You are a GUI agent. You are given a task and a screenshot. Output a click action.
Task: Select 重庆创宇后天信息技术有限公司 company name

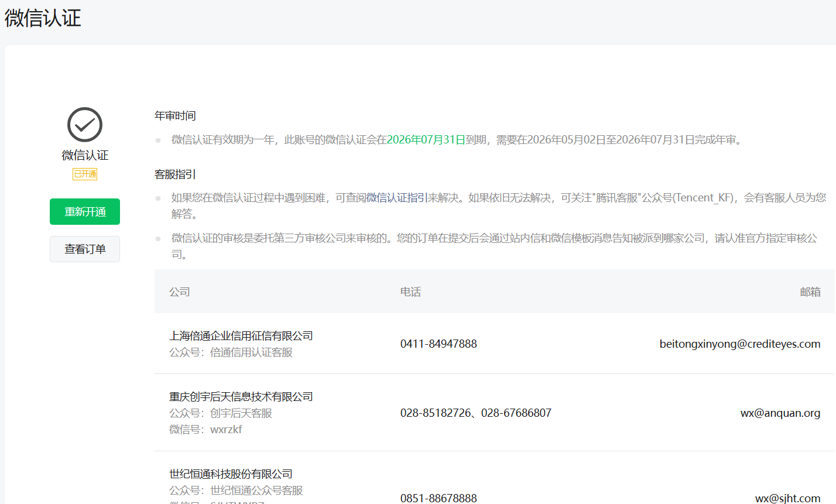(241, 397)
